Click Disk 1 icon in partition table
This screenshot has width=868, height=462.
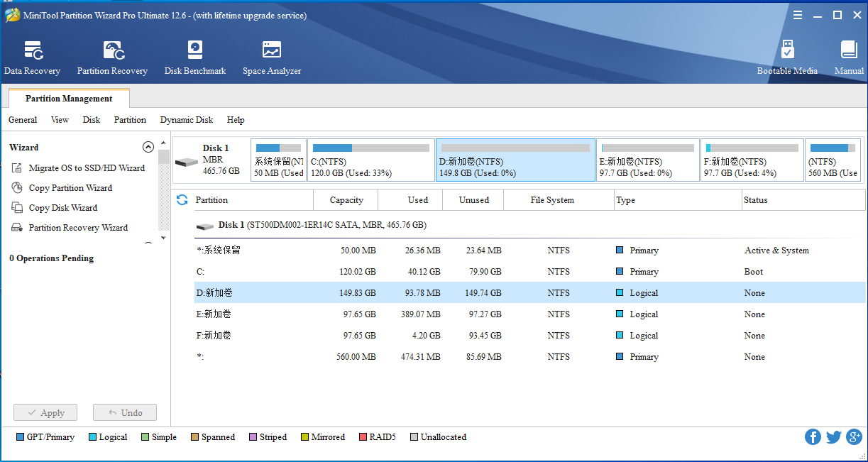point(205,226)
